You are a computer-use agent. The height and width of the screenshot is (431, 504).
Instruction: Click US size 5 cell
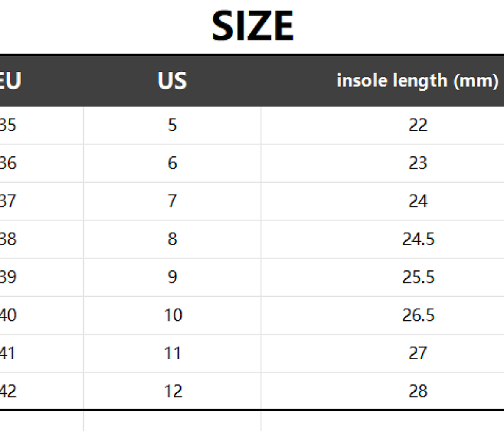pos(172,125)
